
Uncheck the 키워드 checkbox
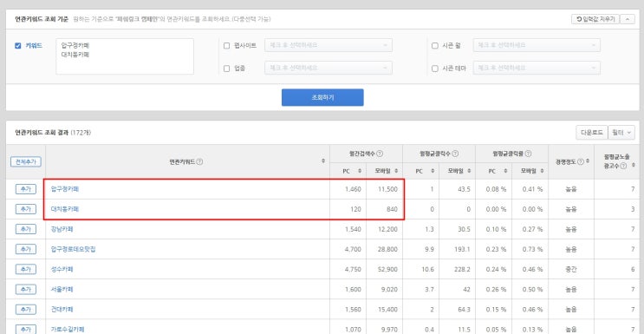17,46
